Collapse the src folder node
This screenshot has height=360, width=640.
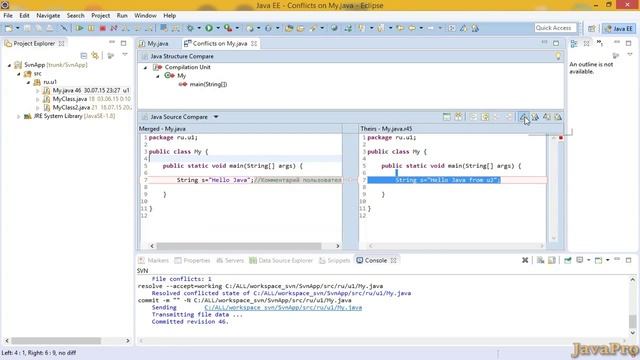pyautogui.click(x=19, y=73)
